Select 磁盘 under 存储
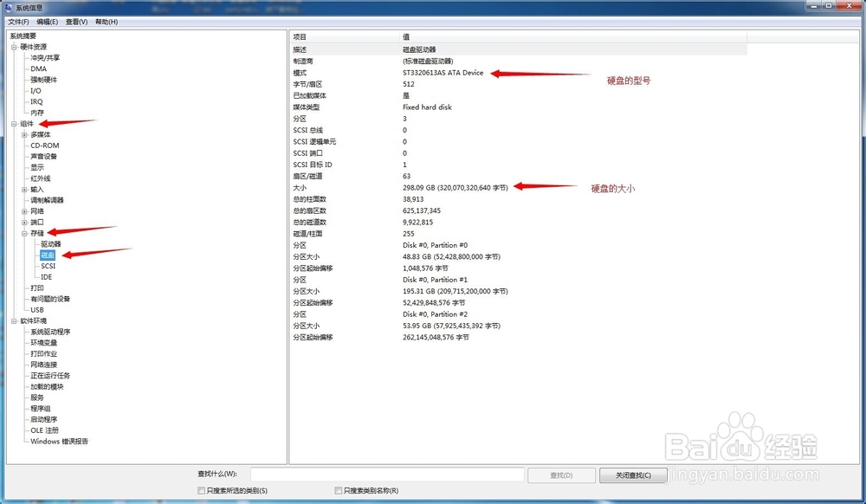This screenshot has width=866, height=504. tap(48, 255)
